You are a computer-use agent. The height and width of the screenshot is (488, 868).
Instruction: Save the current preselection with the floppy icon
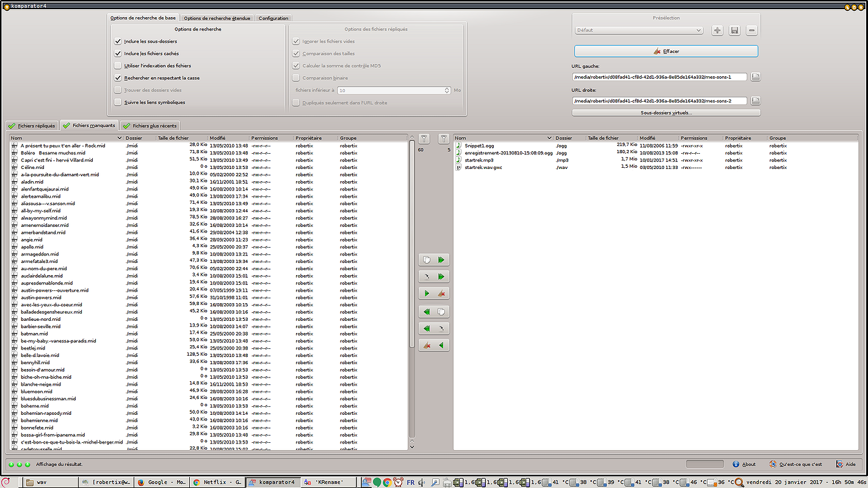pyautogui.click(x=734, y=30)
